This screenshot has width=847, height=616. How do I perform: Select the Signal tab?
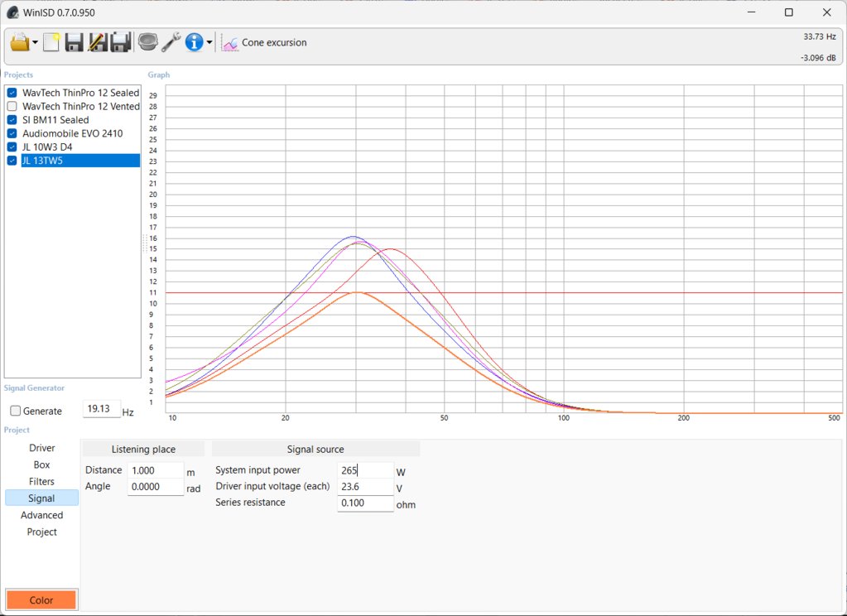pyautogui.click(x=41, y=498)
